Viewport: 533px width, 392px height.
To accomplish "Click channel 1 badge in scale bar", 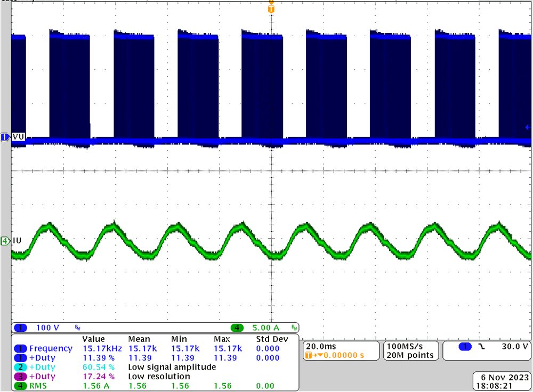I will pos(21,328).
